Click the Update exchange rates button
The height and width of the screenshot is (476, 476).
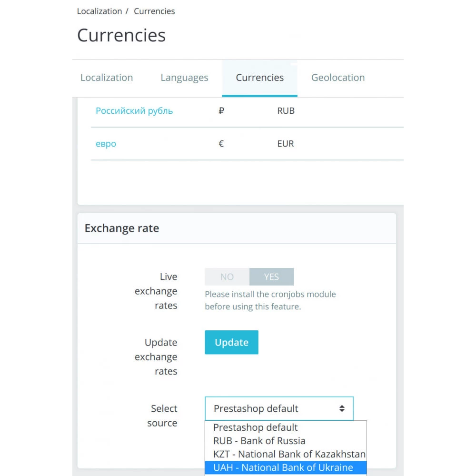coord(232,342)
